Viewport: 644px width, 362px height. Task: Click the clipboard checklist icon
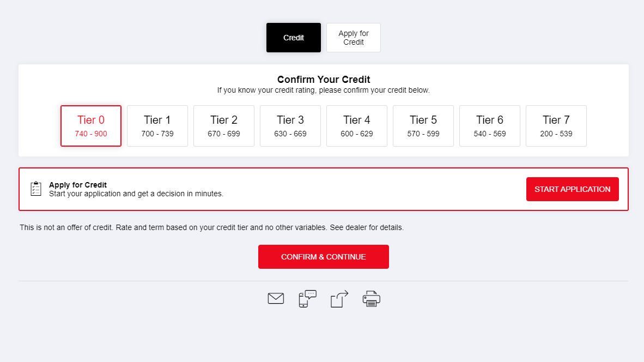[x=36, y=189]
